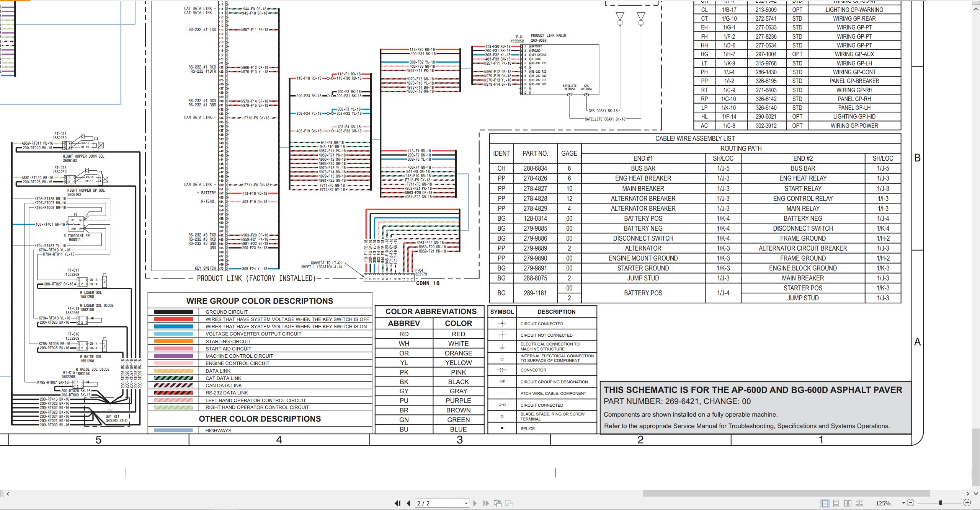Click the black ground circuit swatch

[173, 312]
